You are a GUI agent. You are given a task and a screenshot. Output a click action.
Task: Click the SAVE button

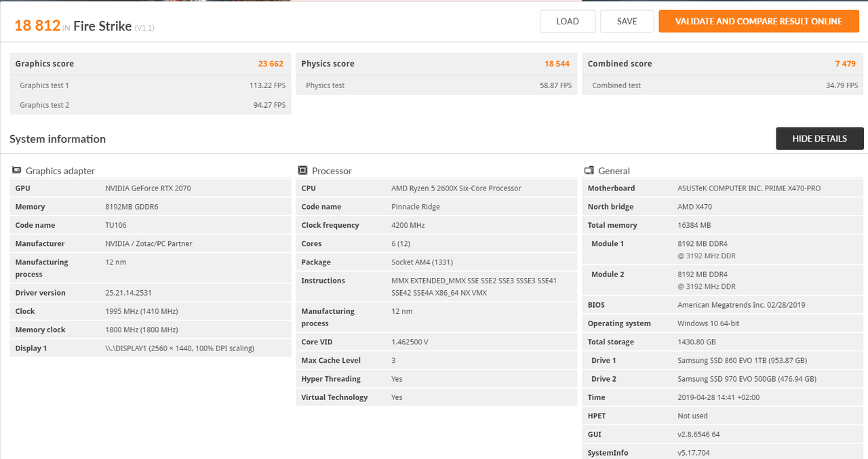(x=627, y=21)
